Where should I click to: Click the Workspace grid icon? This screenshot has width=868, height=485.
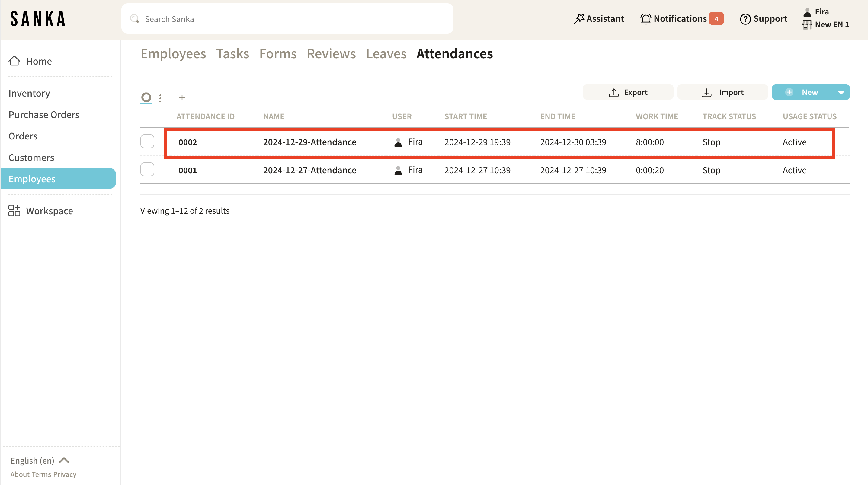tap(14, 211)
